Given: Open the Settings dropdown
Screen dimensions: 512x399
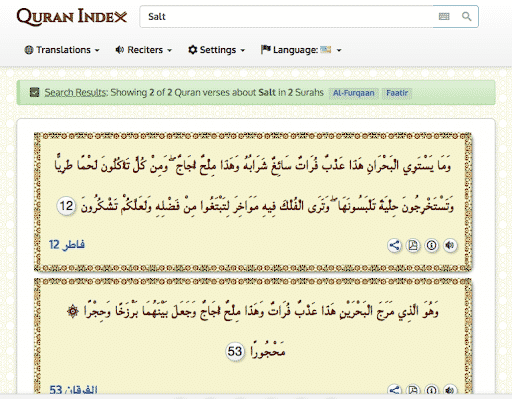Looking at the screenshot, I should (217, 50).
